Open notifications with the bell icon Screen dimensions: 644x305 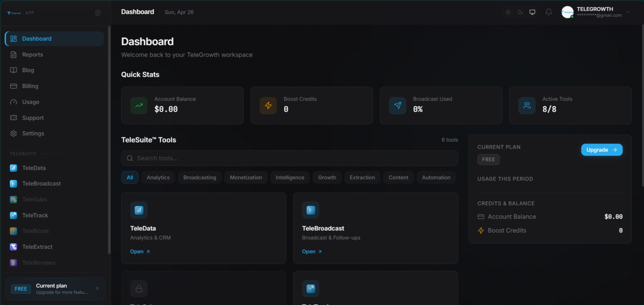click(549, 12)
